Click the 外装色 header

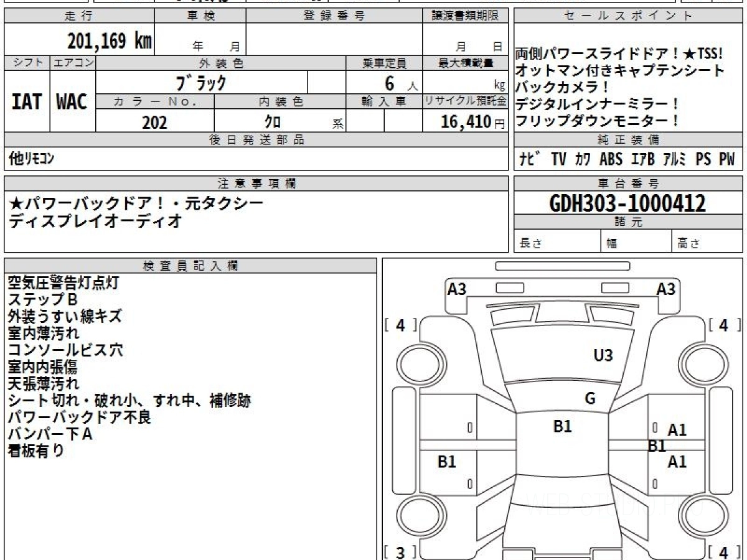(221, 63)
